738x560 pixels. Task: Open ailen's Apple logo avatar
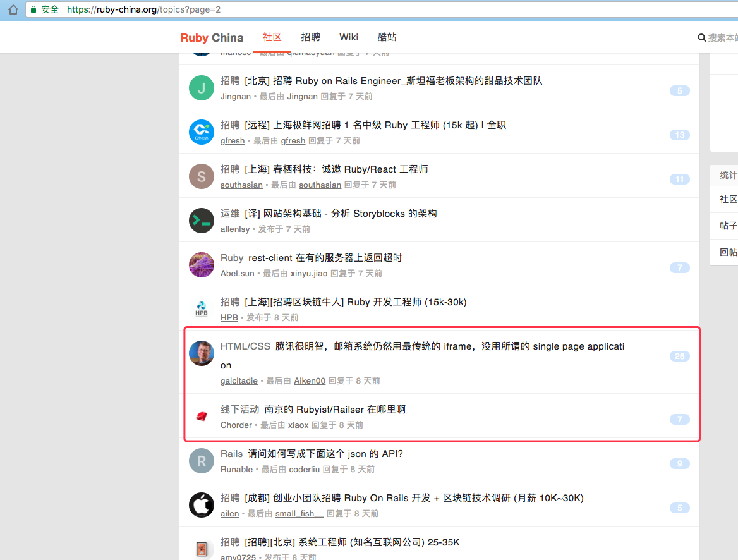202,505
